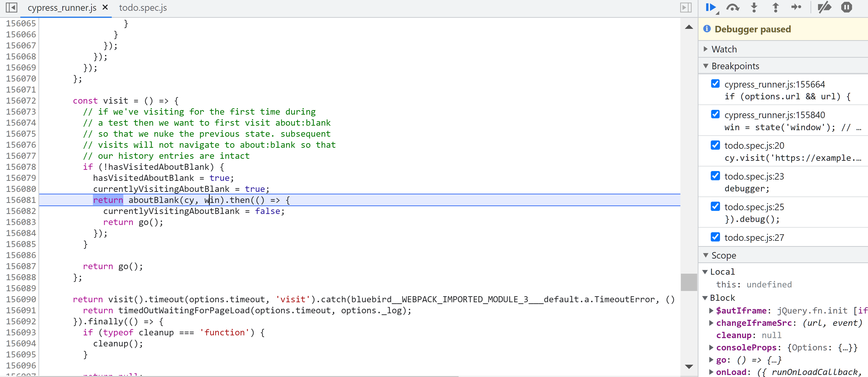Step over next function call
868x377 pixels.
[733, 8]
